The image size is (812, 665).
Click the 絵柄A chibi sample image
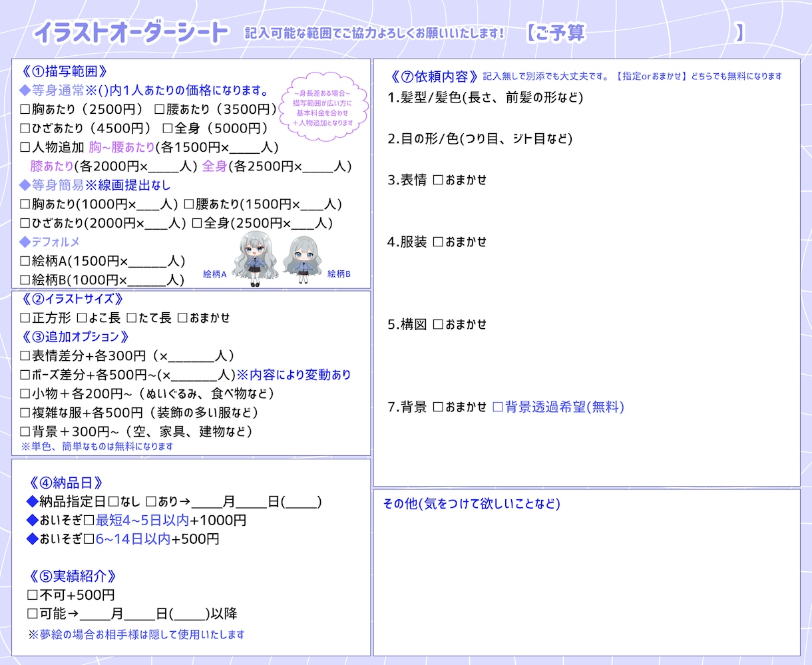(x=255, y=260)
